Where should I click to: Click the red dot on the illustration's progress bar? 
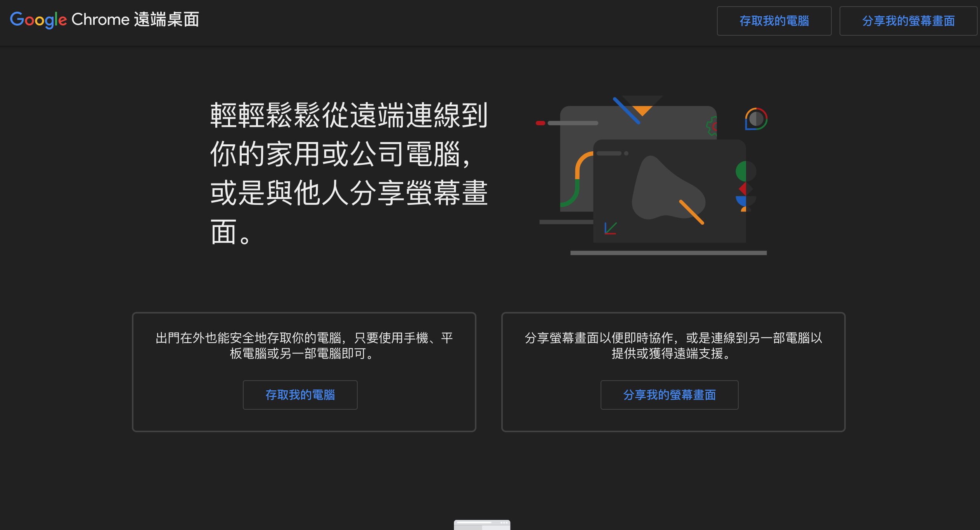tap(540, 123)
